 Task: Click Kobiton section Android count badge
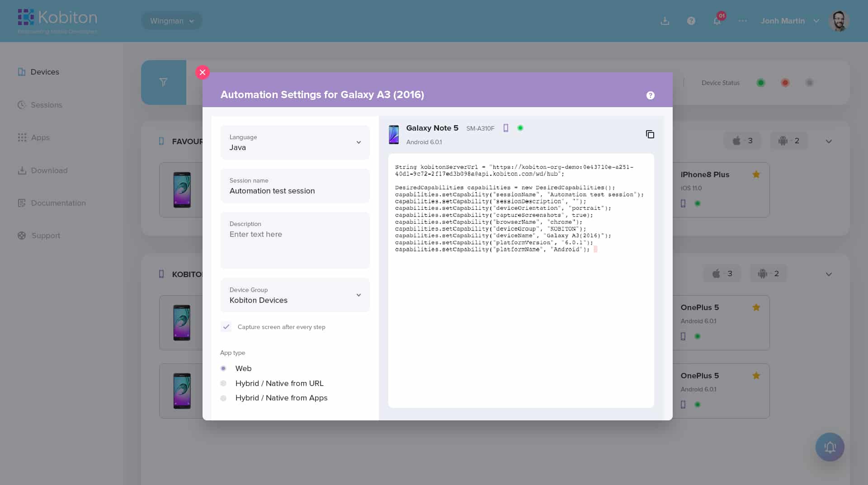(769, 273)
